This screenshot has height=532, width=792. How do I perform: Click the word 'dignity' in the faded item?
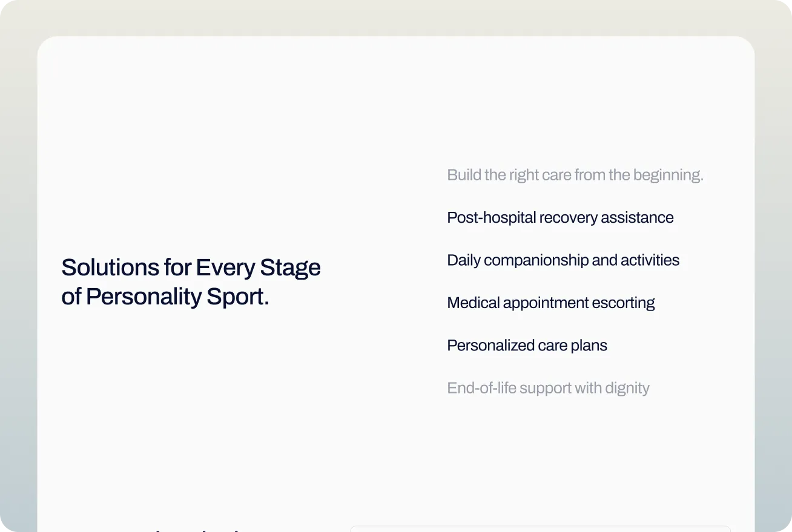tap(627, 388)
